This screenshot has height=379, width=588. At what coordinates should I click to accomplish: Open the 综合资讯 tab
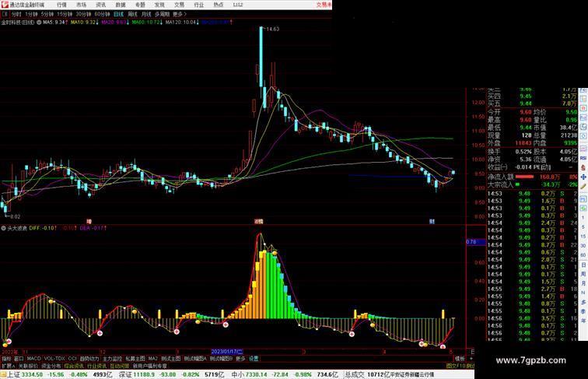coord(74,366)
